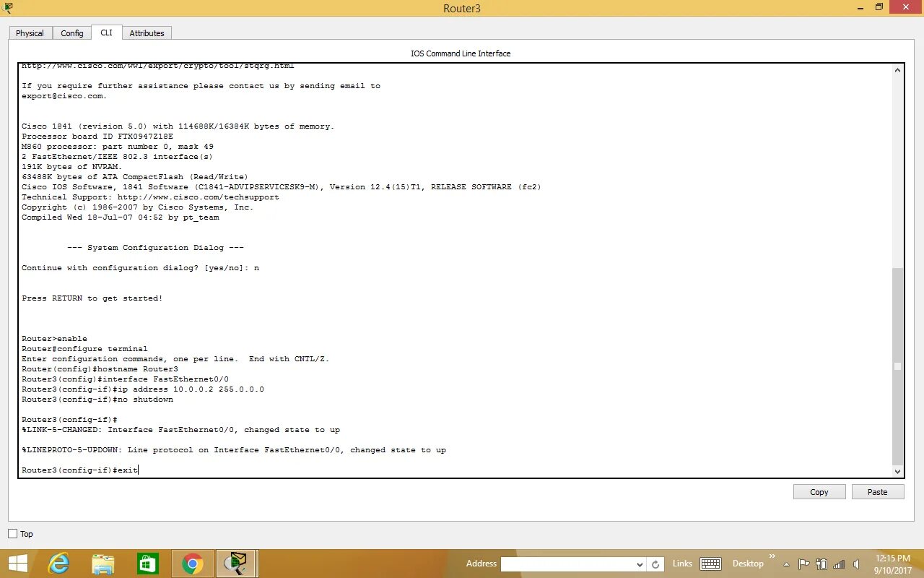The width and height of the screenshot is (924, 578).
Task: Click the Router3(config-if)#exit command line
Action: (79, 470)
